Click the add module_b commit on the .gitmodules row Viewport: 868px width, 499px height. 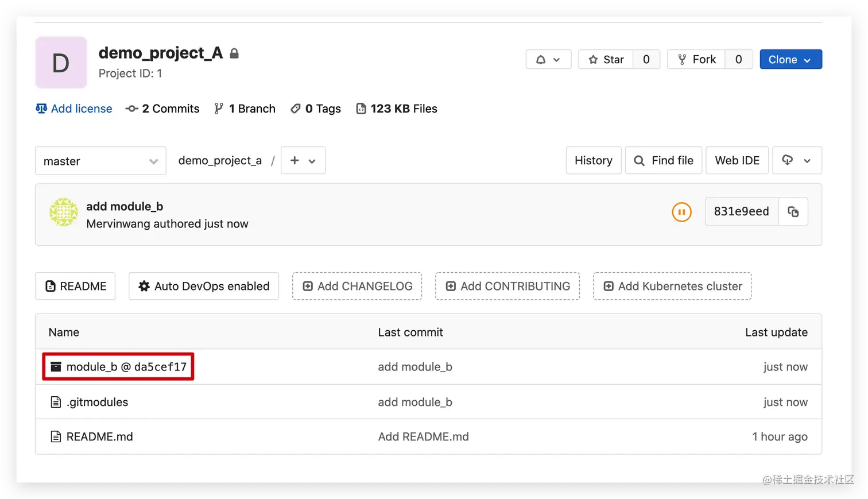pos(415,402)
